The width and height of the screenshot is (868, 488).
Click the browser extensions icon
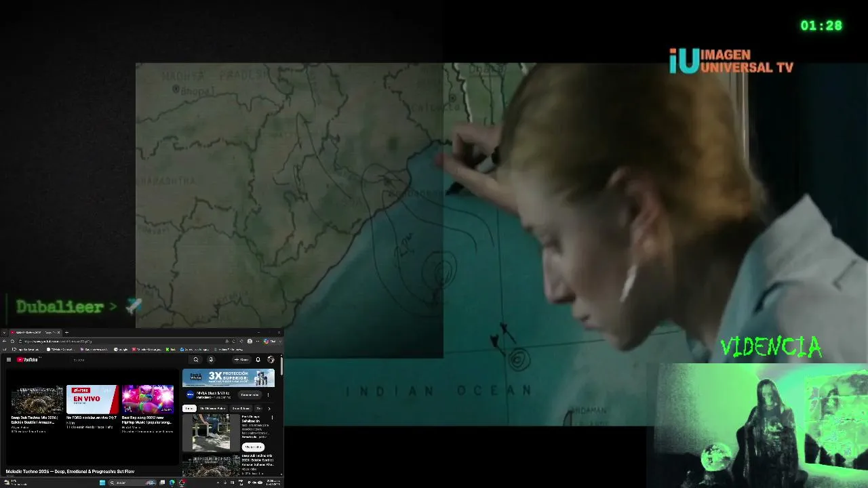pos(241,341)
